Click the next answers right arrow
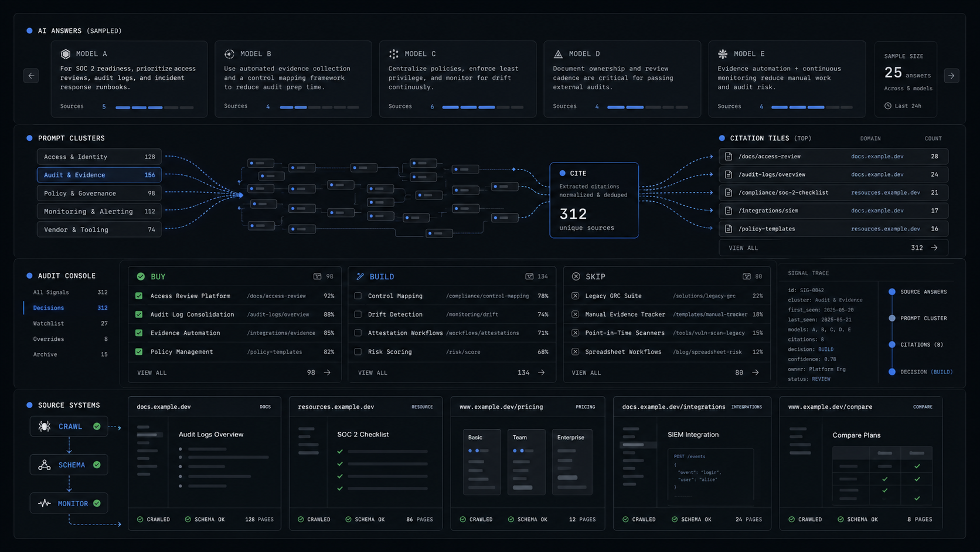980x552 pixels. point(951,76)
